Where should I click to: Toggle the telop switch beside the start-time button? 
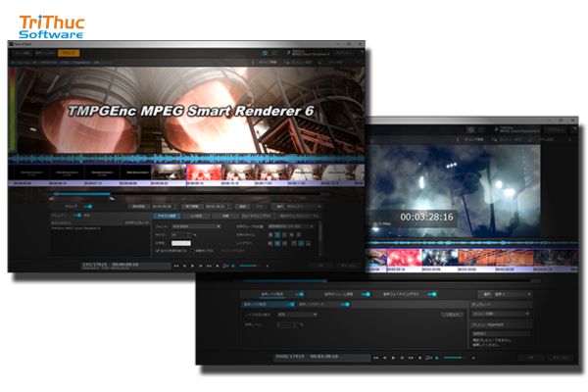(88, 207)
